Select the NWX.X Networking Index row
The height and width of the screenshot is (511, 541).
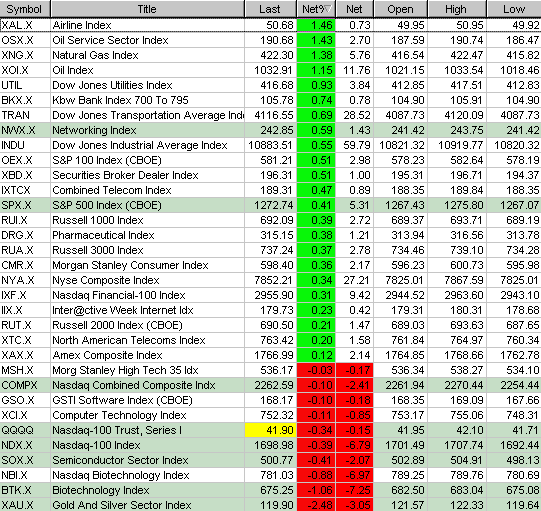click(270, 130)
